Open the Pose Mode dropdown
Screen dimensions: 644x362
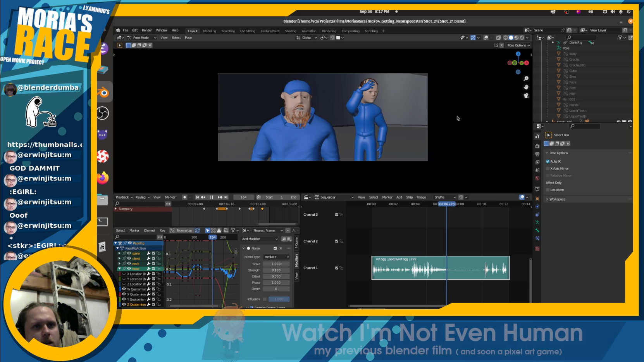[x=142, y=38]
